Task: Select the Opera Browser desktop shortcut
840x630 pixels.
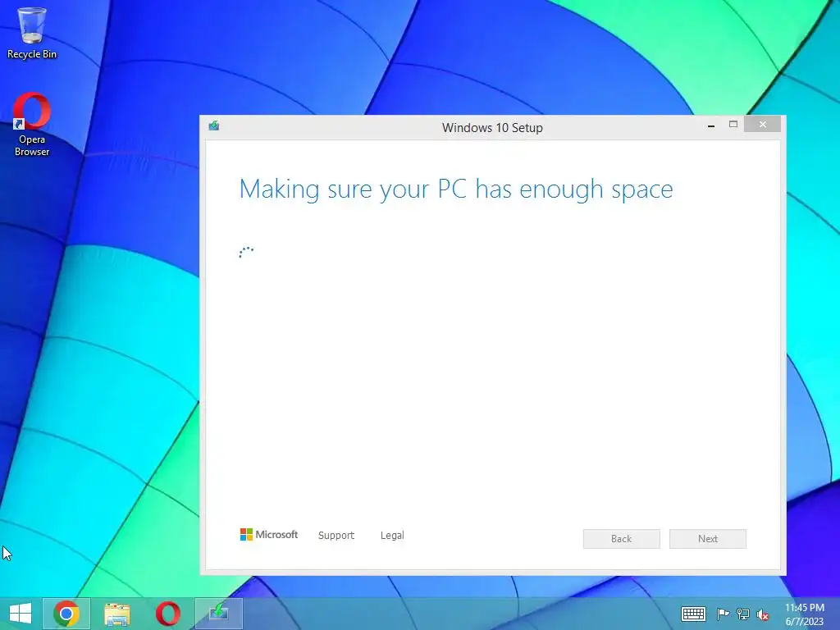Action: click(x=32, y=125)
